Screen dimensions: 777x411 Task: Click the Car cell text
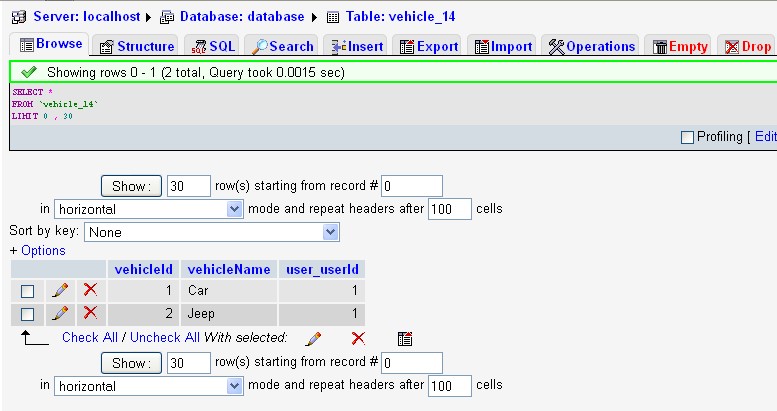[x=198, y=291]
